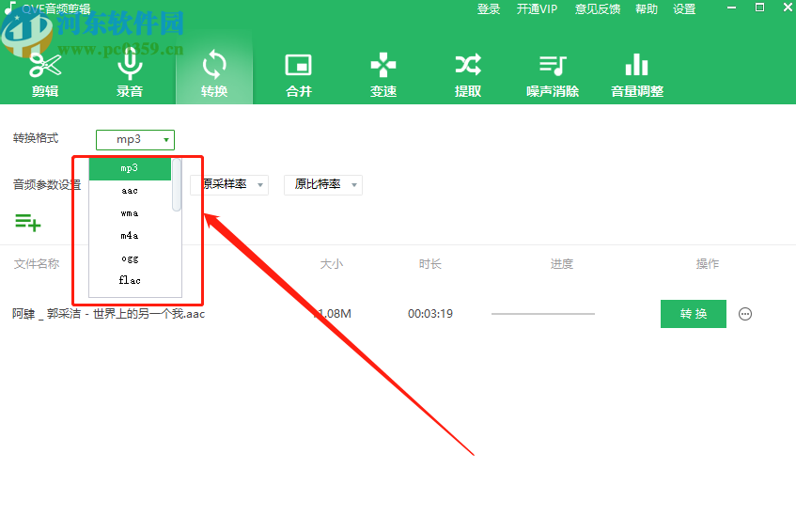
Task: Click the 开通VIP link
Action: coord(537,9)
